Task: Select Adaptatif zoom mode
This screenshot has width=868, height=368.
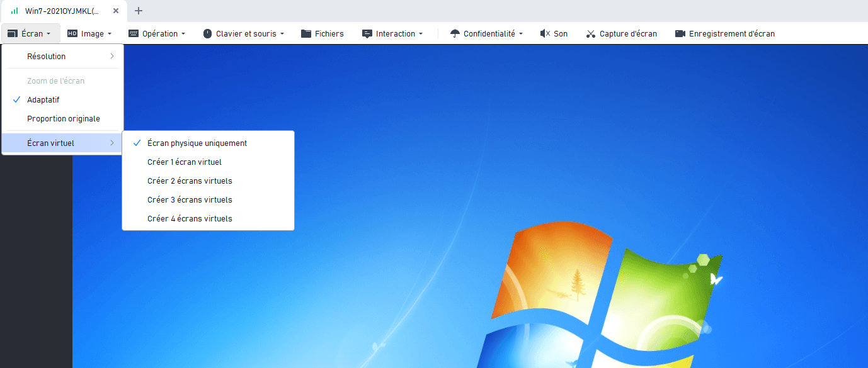Action: point(63,100)
